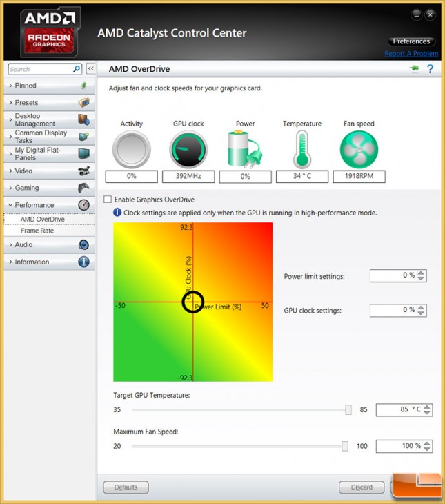Click the Gaming controller icon
Image resolution: width=445 pixels, height=504 pixels.
tap(84, 188)
